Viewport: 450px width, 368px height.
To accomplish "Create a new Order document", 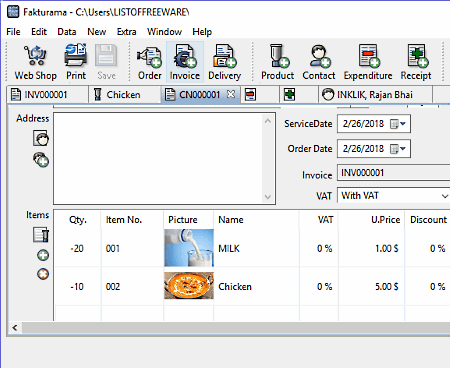I will click(149, 62).
